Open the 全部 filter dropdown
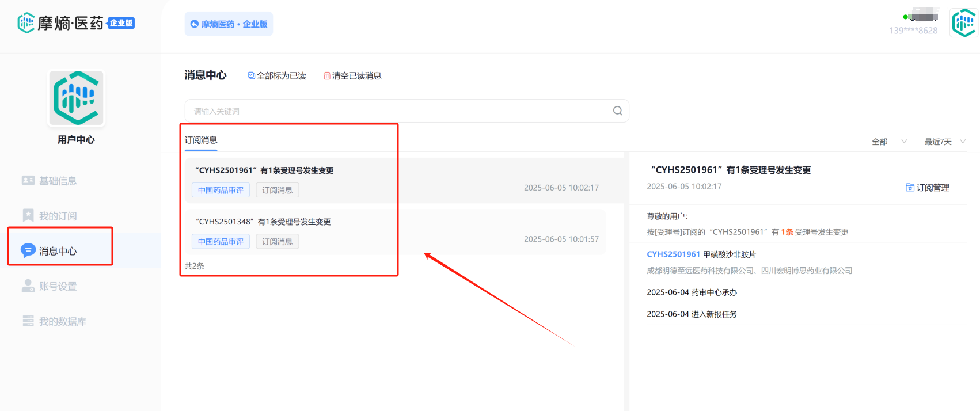The image size is (980, 411). [889, 142]
